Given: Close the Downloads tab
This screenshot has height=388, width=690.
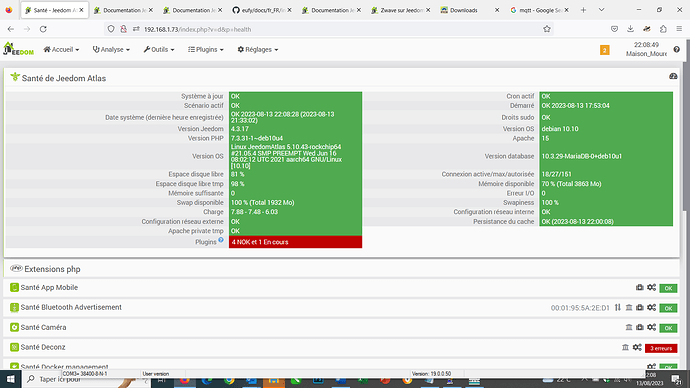Looking at the screenshot, I should (x=497, y=10).
